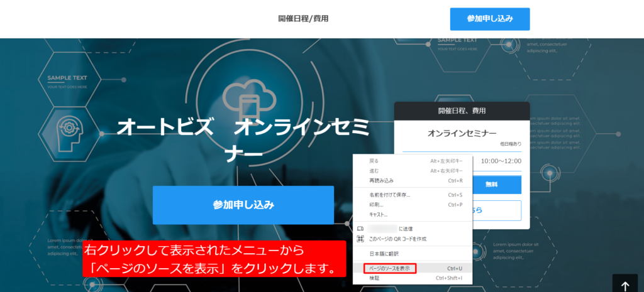Click the large 参加申し込み button under seminar title
This screenshot has width=644, height=292.
243,205
